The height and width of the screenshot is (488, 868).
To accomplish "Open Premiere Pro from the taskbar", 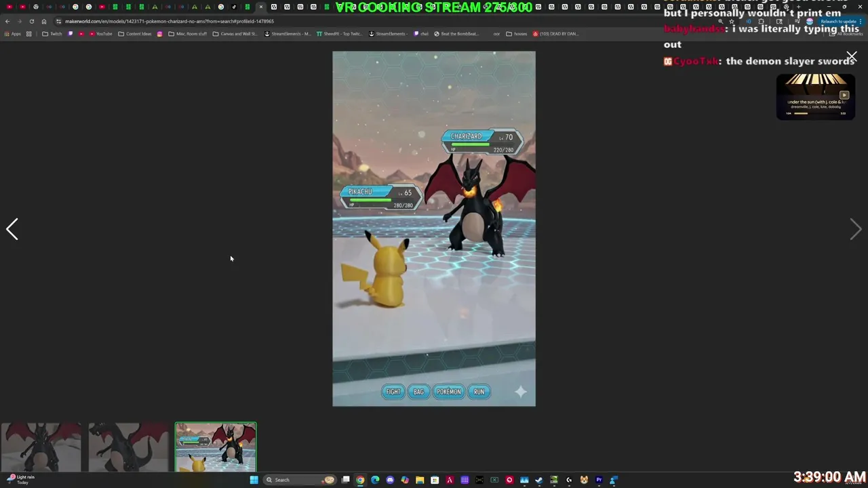I will pos(599,480).
